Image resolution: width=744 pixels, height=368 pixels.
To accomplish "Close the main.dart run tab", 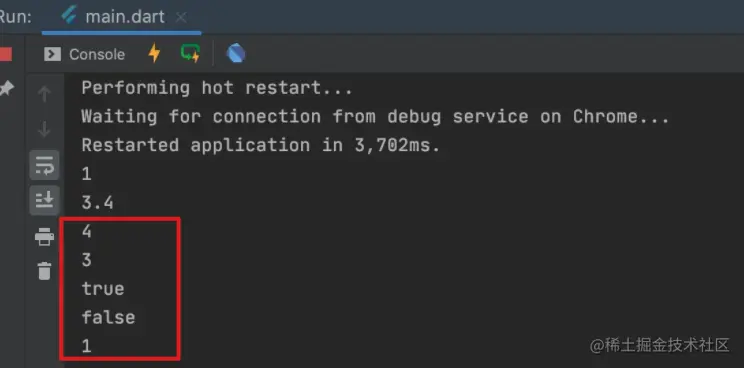I will (181, 18).
